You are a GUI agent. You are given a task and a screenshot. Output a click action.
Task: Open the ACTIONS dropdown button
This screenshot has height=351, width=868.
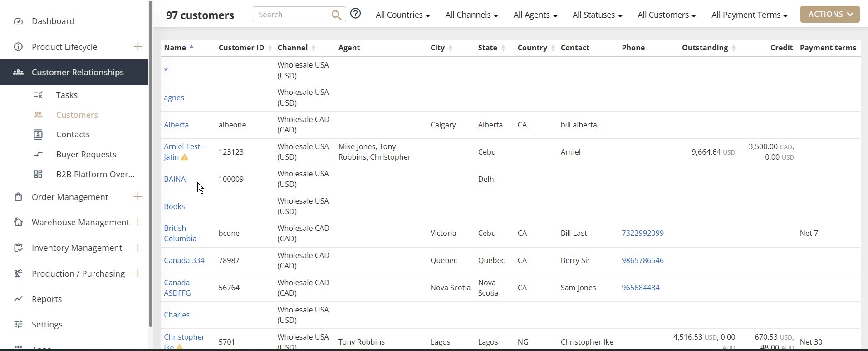830,14
